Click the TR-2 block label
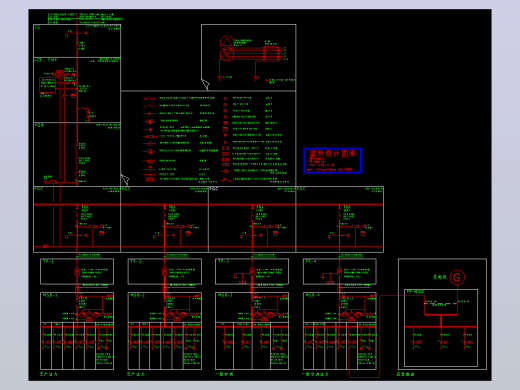Viewport: 520px width, 390px height. coord(136,261)
